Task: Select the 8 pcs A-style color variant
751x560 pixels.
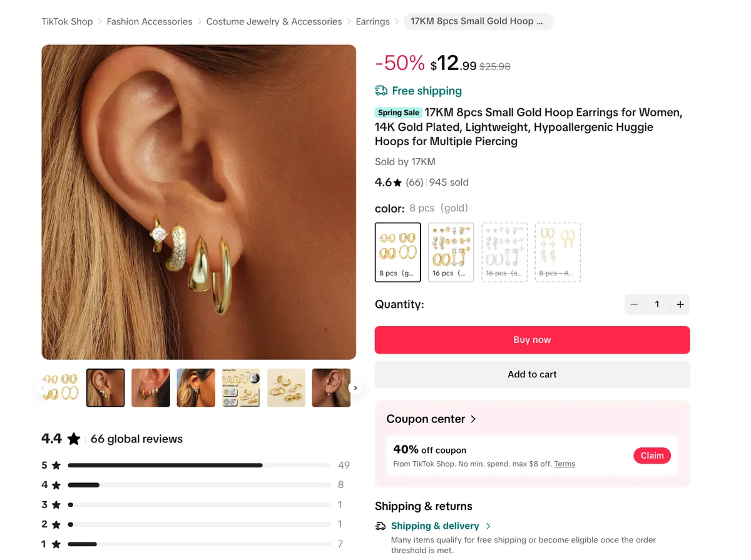Action: (x=558, y=252)
